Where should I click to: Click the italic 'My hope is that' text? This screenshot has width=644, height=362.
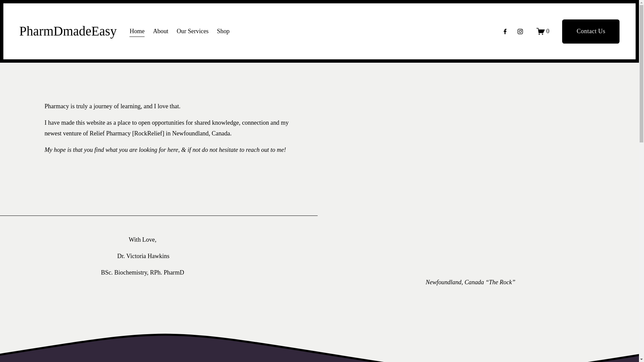pyautogui.click(x=165, y=150)
